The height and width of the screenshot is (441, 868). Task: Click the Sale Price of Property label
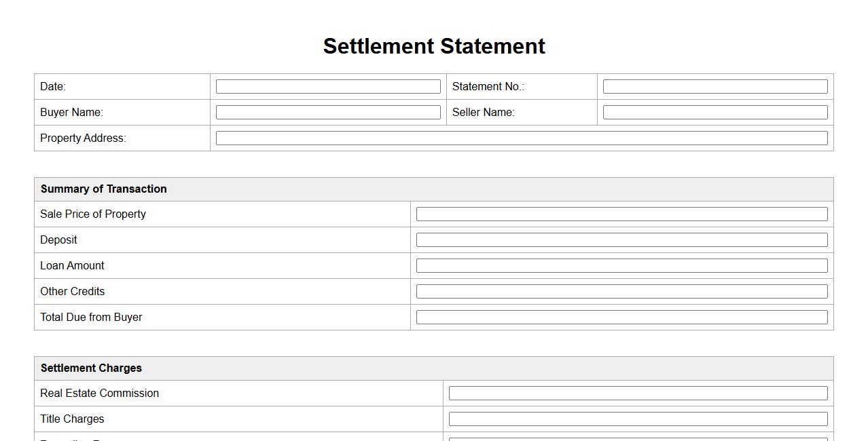pos(93,214)
